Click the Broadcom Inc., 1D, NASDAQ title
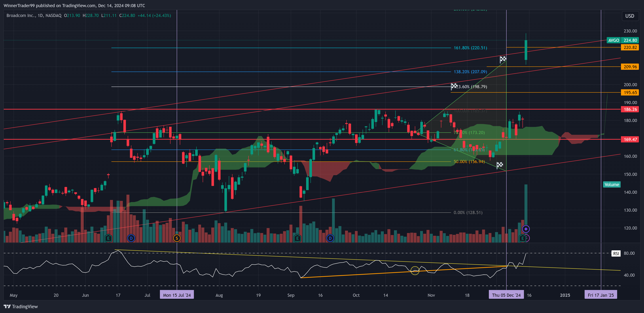The image size is (644, 313). (34, 16)
